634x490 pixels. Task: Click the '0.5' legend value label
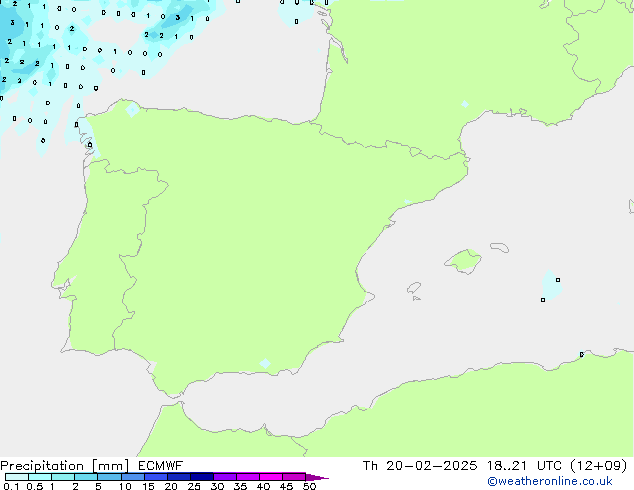pyautogui.click(x=35, y=486)
